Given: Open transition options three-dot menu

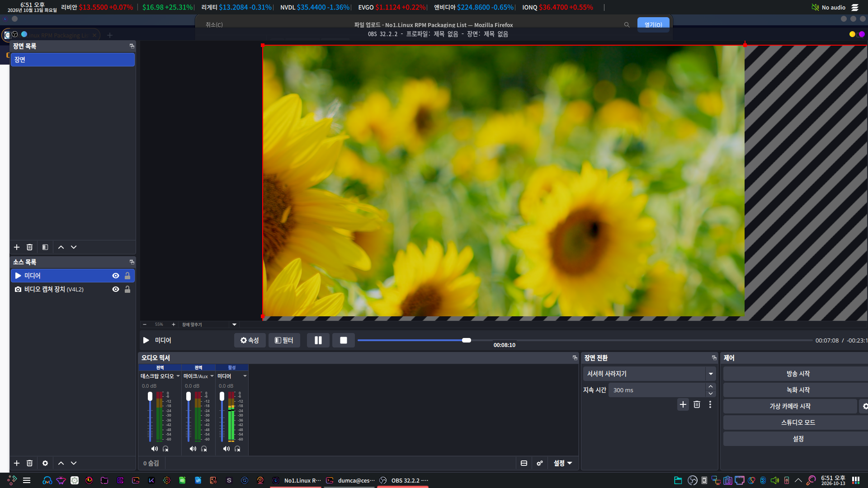Looking at the screenshot, I should (x=710, y=404).
